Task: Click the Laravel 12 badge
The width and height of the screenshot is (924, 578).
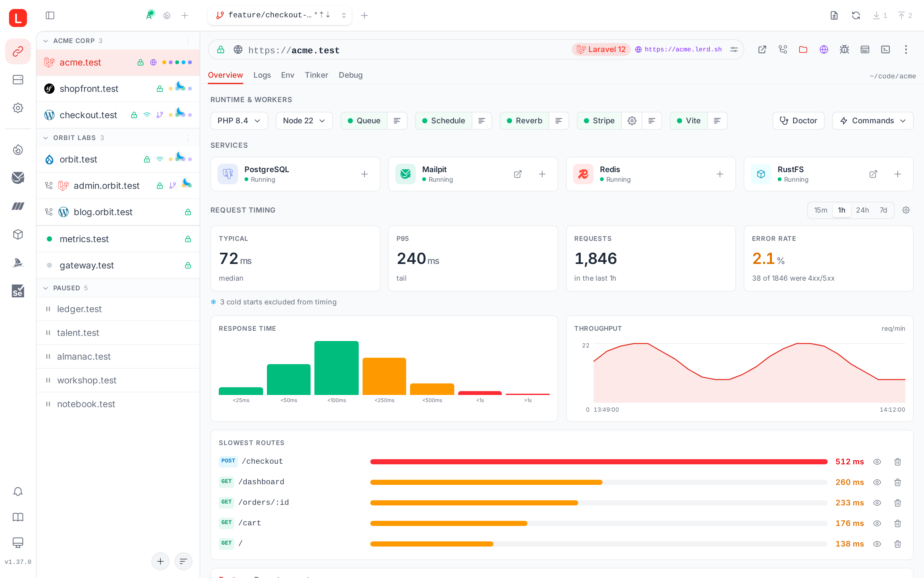Action: (x=601, y=49)
